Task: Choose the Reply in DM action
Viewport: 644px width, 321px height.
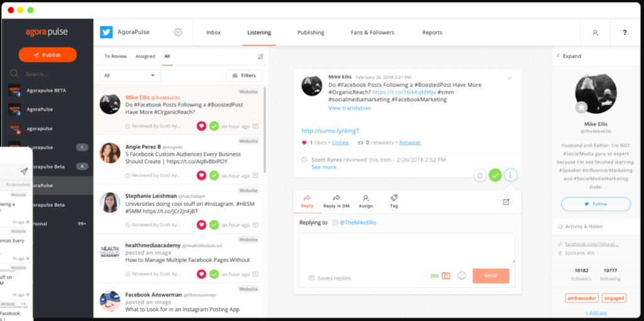Action: [x=336, y=202]
